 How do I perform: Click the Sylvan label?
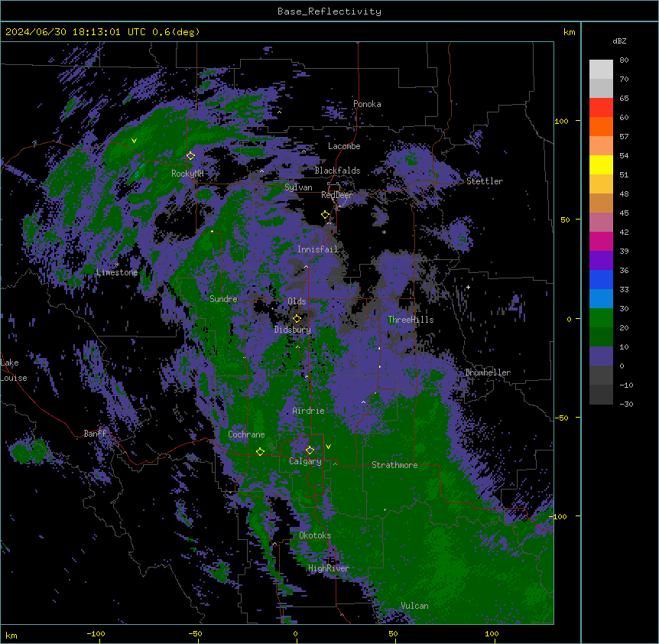298,187
